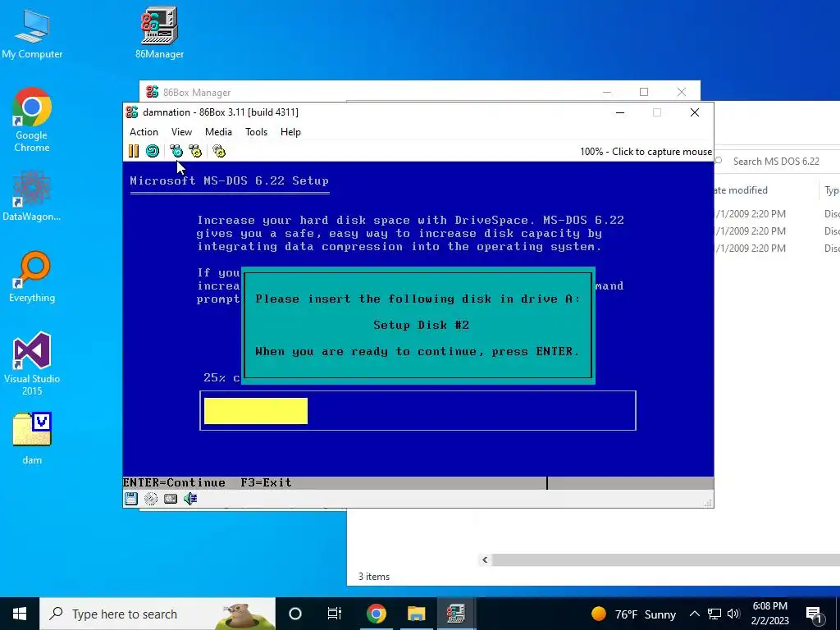Open the Help menu

click(x=290, y=132)
